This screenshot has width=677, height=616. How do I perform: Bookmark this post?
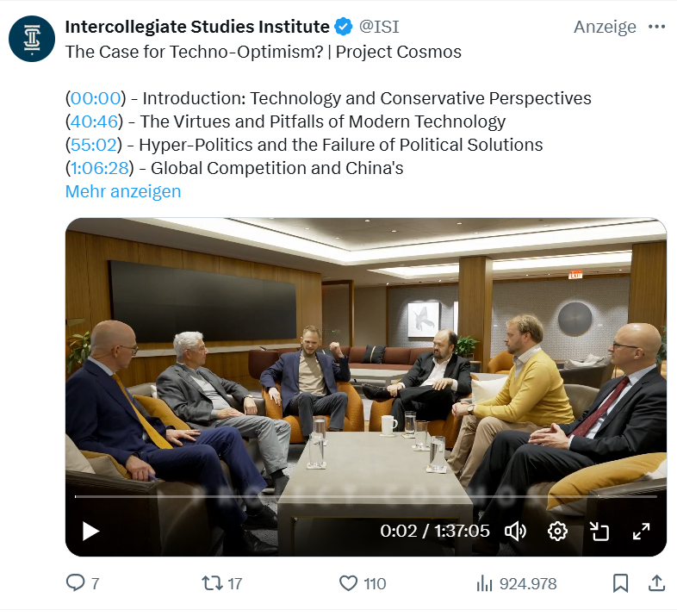[x=620, y=583]
